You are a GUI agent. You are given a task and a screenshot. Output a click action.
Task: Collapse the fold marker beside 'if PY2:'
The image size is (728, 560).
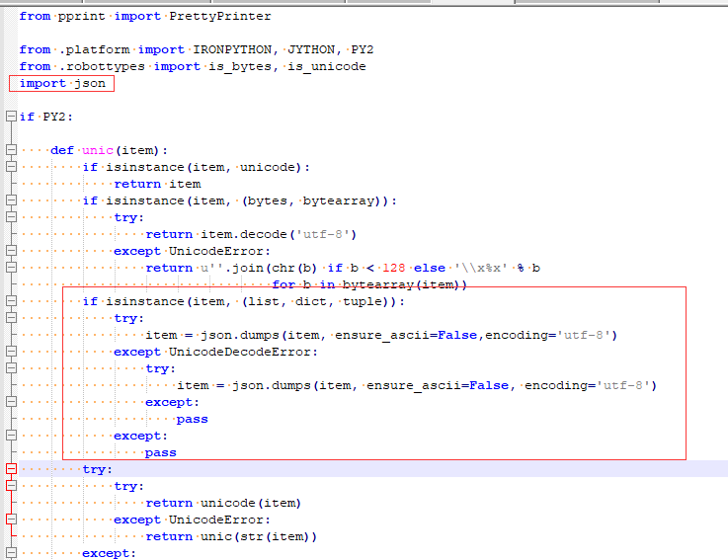coord(11,117)
